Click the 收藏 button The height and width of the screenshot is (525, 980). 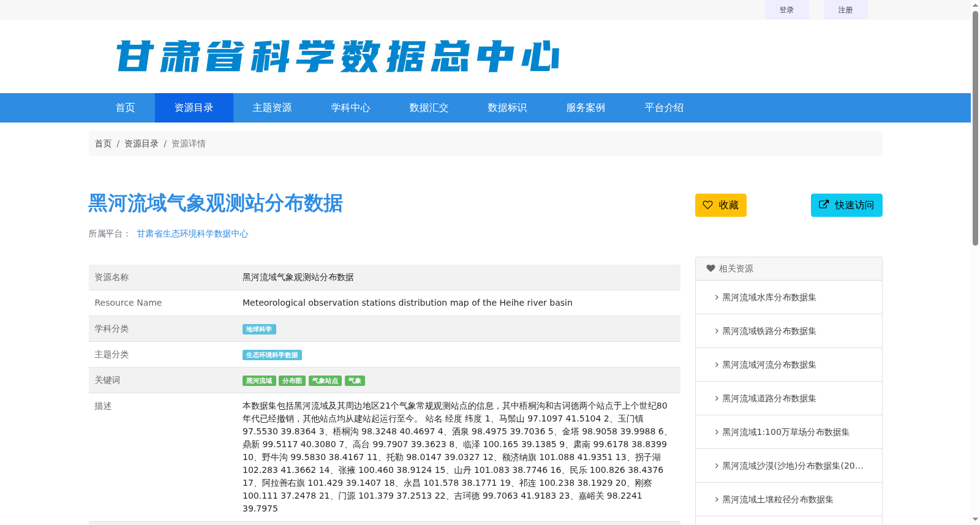721,205
